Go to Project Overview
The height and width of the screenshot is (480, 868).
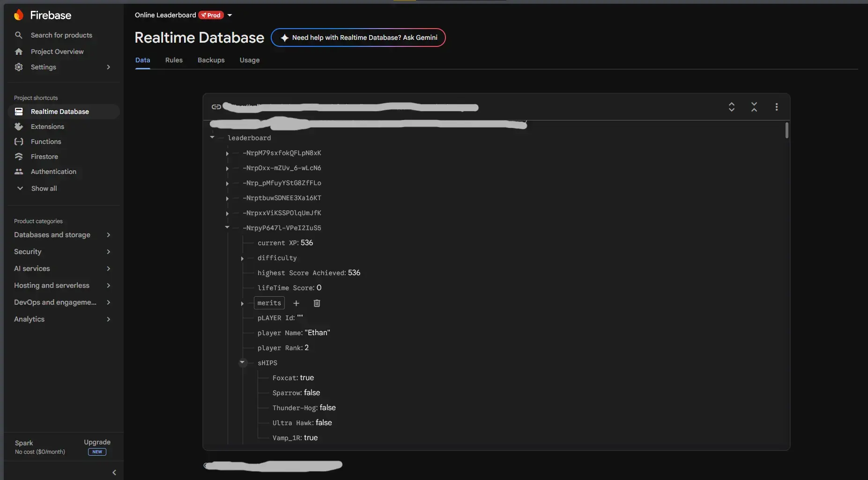(x=57, y=52)
